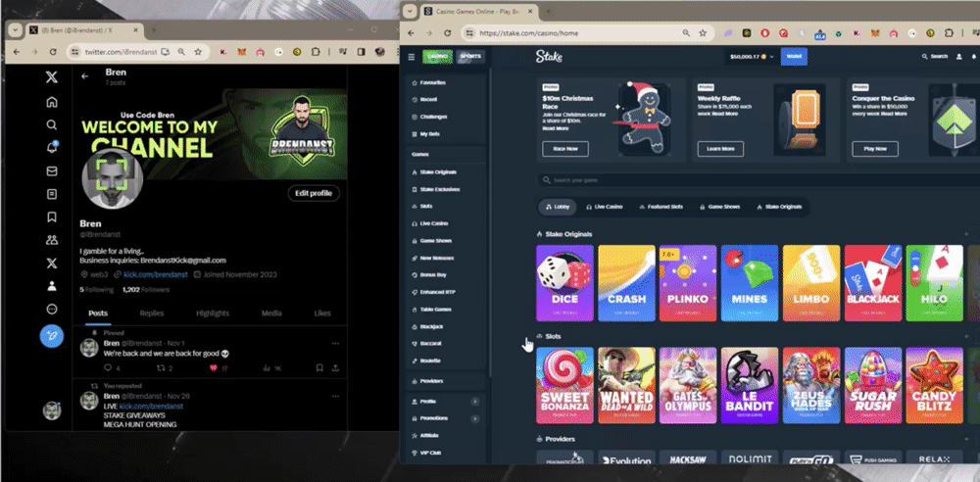Select Game Shows tab in Stake lobby
This screenshot has width=980, height=482.
tap(720, 207)
